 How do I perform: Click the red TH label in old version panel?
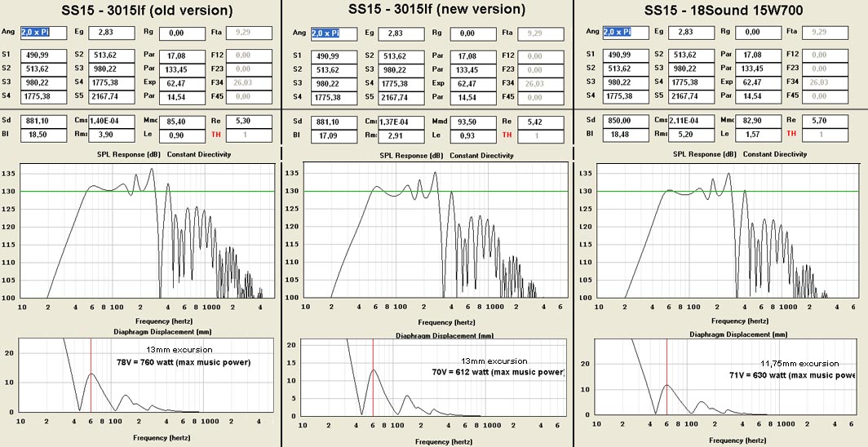point(217,135)
